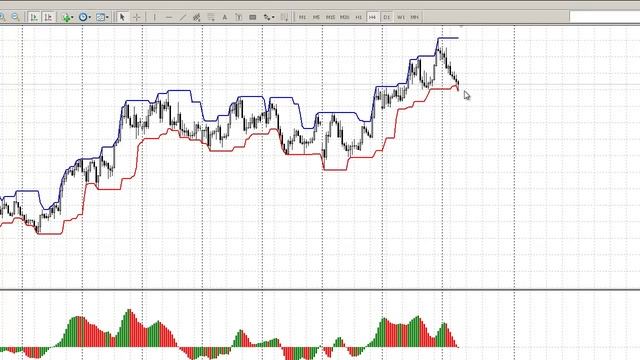Select the Vertical Line drawing tool
The width and height of the screenshot is (640, 360).
154,17
